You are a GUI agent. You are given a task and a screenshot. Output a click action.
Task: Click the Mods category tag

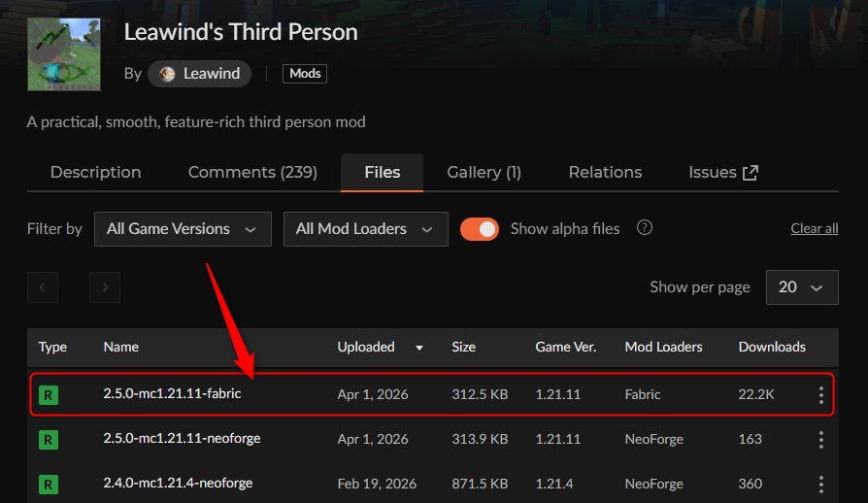305,74
